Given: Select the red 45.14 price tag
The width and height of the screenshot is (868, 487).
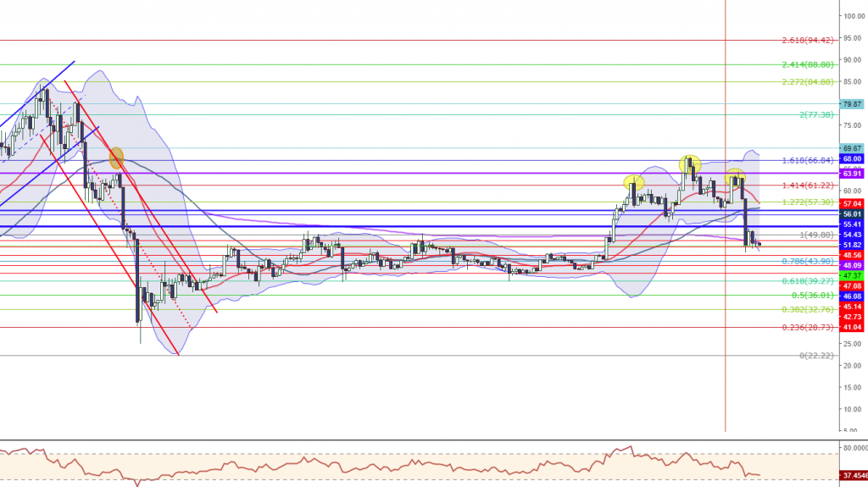Looking at the screenshot, I should tap(852, 307).
